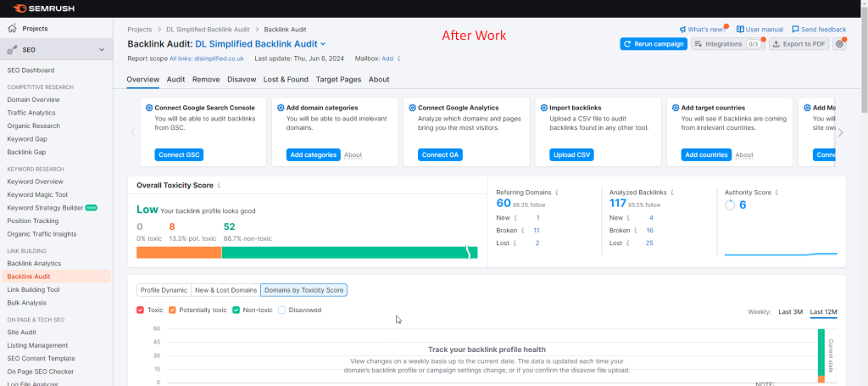Open the Integrations 0/3 menu

[x=727, y=44]
